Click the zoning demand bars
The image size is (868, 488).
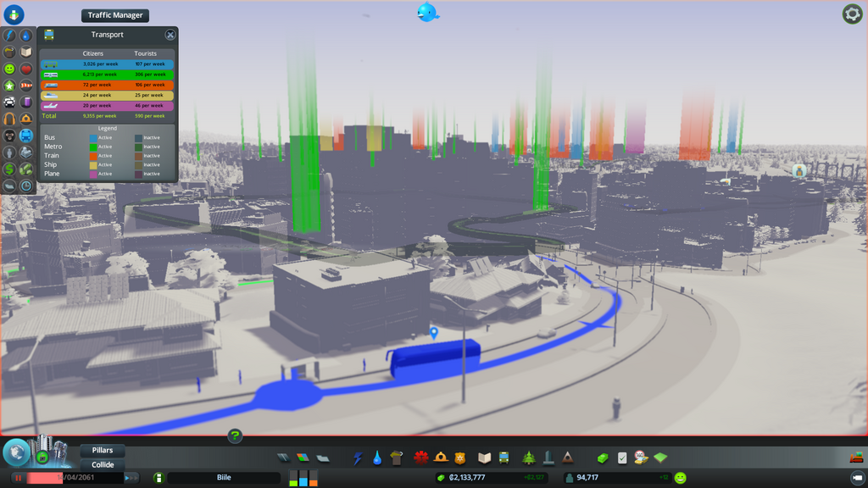[x=303, y=478]
